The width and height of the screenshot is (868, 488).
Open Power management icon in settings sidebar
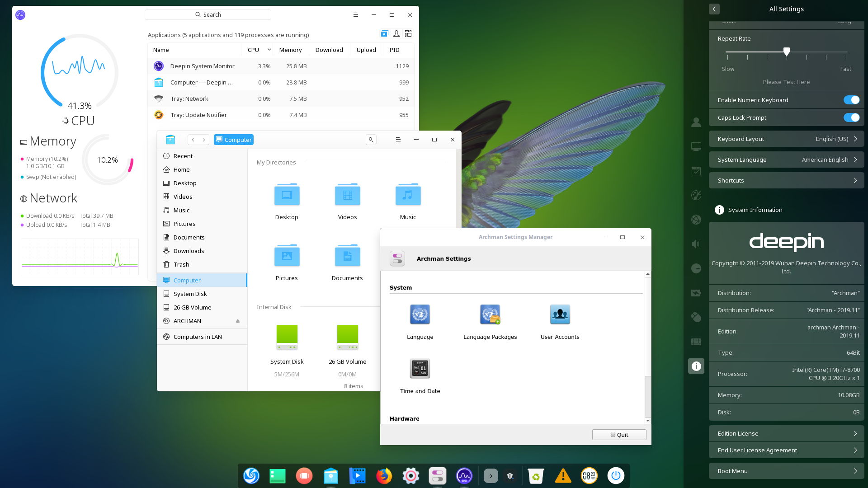(x=696, y=293)
